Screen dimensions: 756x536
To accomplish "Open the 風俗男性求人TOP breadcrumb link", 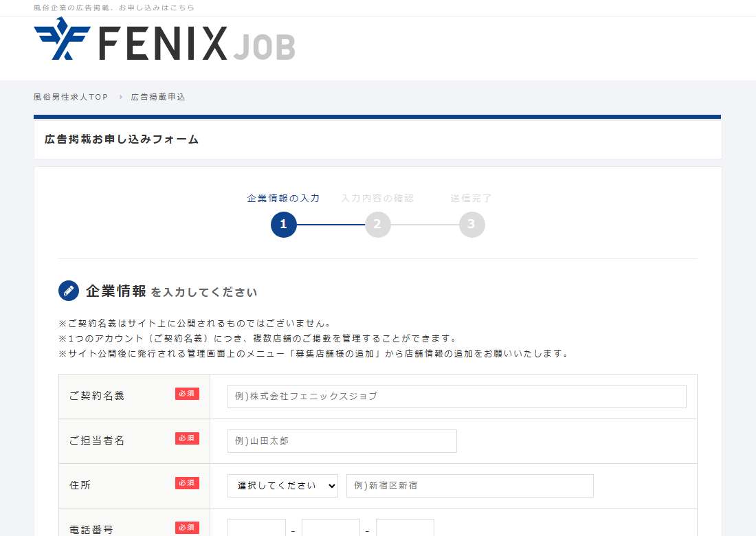I will (x=70, y=97).
